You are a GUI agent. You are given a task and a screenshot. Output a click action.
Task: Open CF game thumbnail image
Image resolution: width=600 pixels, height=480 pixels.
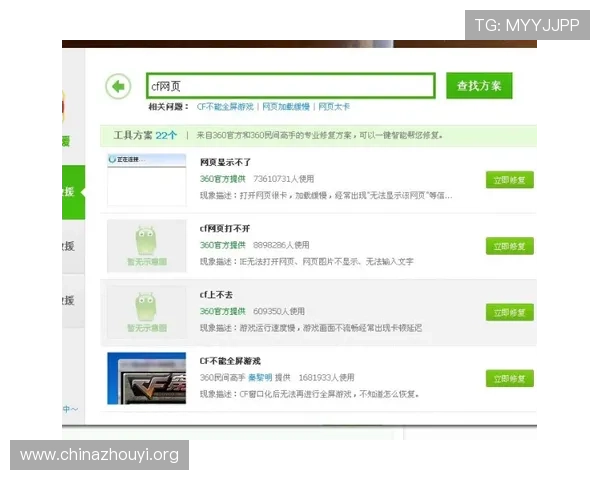point(147,378)
